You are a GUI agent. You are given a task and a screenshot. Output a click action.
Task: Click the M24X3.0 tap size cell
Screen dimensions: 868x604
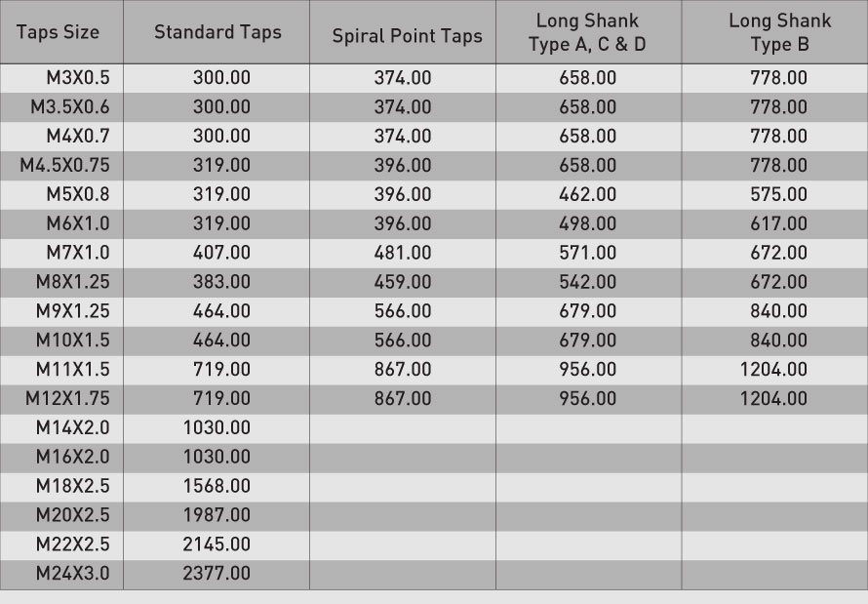pyautogui.click(x=73, y=574)
